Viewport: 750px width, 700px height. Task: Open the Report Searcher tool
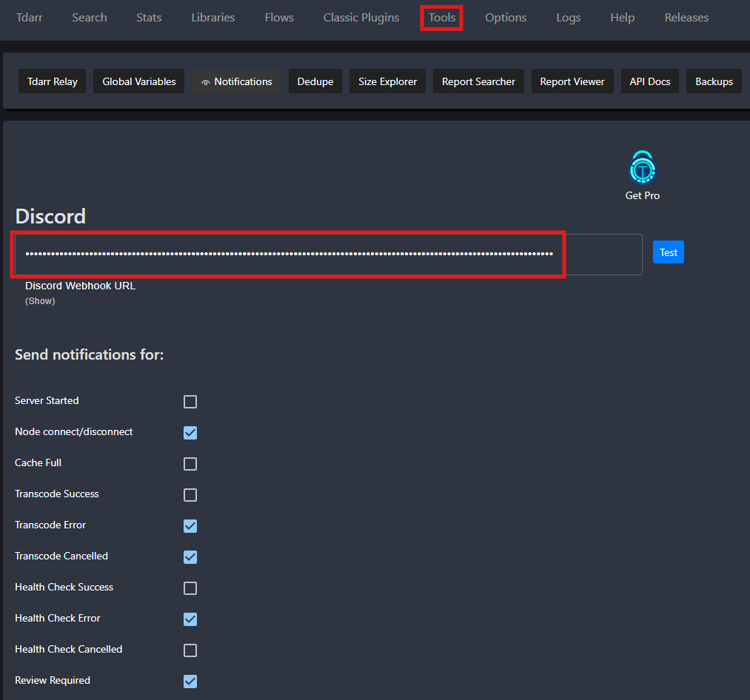pos(478,81)
